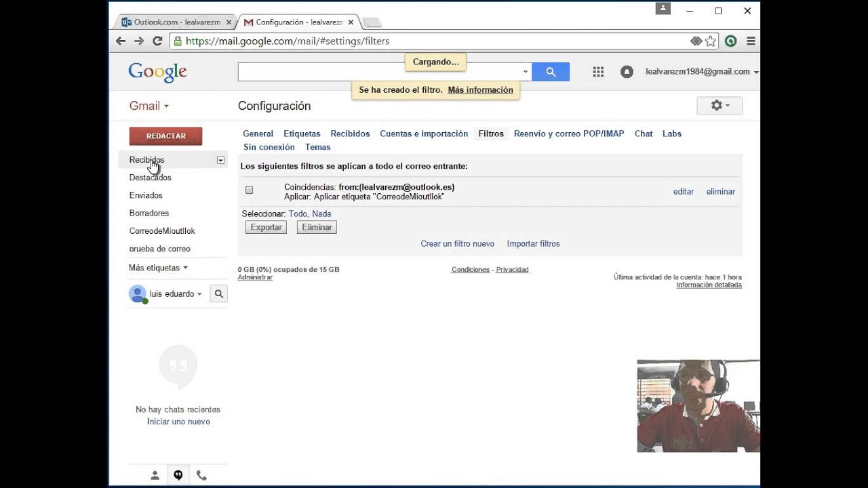Open the Hangouts phone calls icon
The height and width of the screenshot is (488, 868).
tap(201, 475)
